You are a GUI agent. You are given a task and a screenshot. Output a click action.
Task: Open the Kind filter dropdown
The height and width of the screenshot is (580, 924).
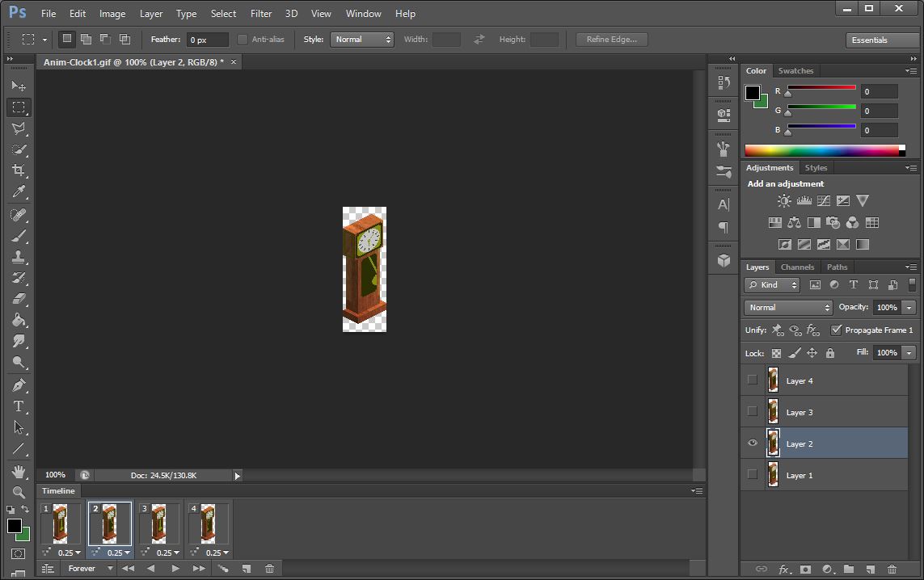pos(772,285)
